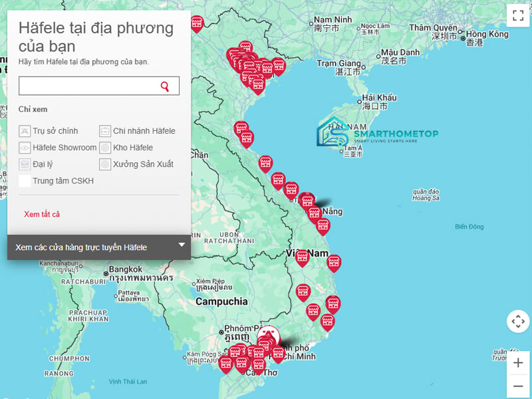Select store marker right of Việt Nam label
This screenshot has width=532, height=399.
[334, 263]
